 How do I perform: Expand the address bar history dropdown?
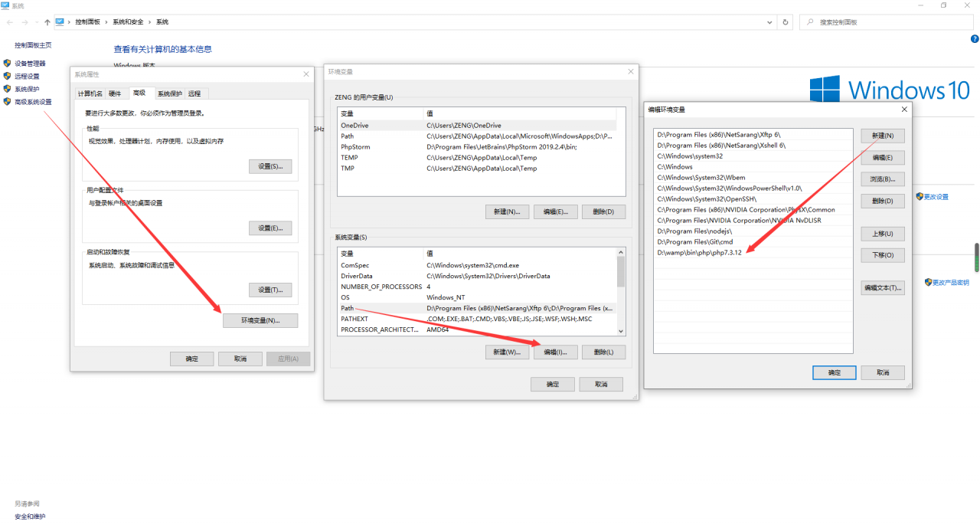[x=771, y=22]
